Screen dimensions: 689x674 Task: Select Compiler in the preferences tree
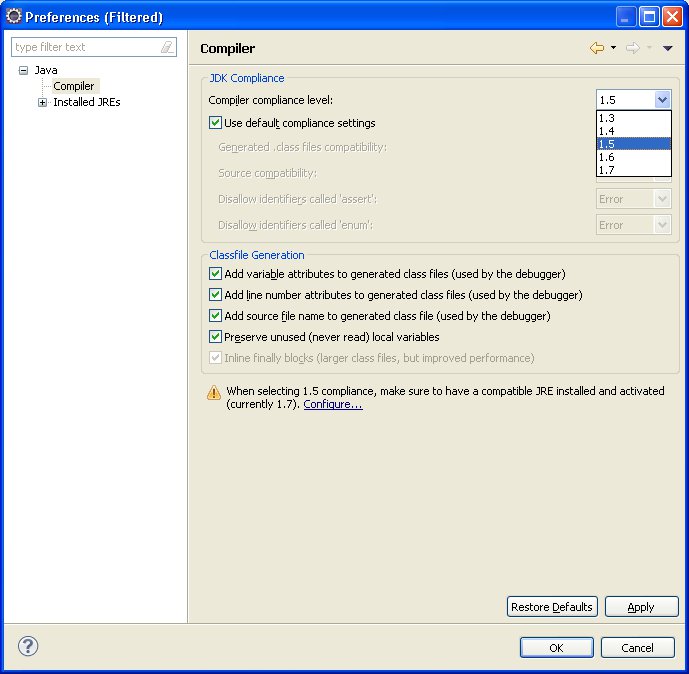[x=74, y=86]
